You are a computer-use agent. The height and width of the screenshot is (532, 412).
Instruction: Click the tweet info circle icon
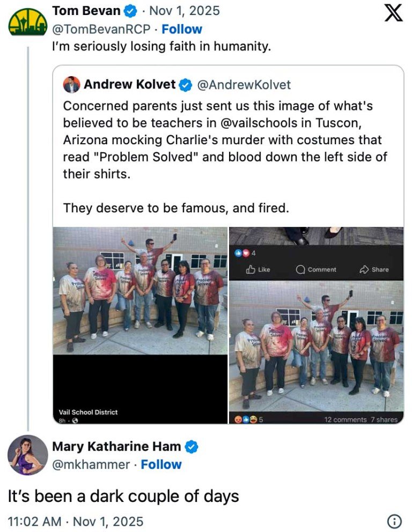394,521
